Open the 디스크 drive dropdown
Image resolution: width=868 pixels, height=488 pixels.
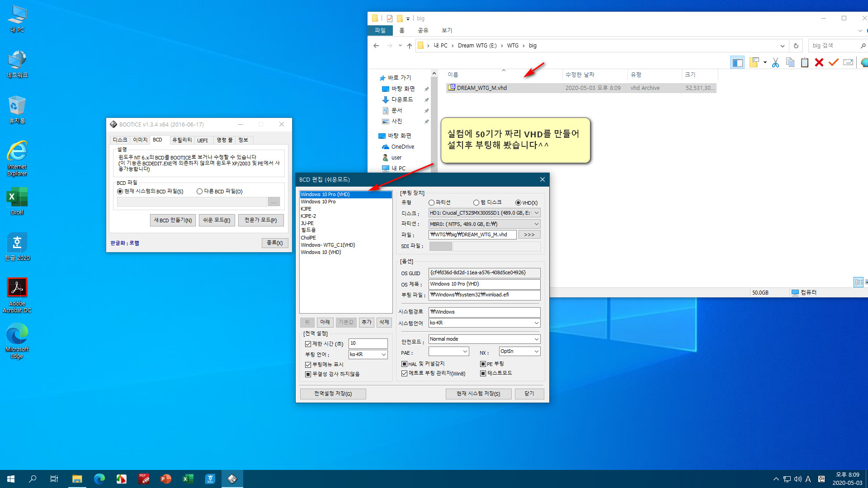(537, 213)
